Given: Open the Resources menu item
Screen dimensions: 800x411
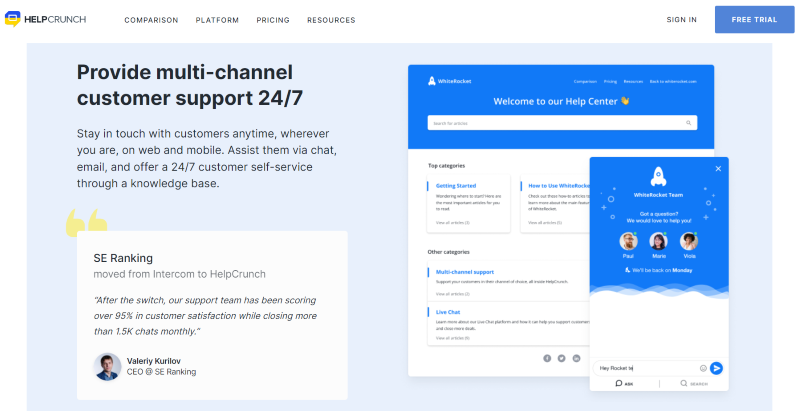Looking at the screenshot, I should (x=331, y=20).
